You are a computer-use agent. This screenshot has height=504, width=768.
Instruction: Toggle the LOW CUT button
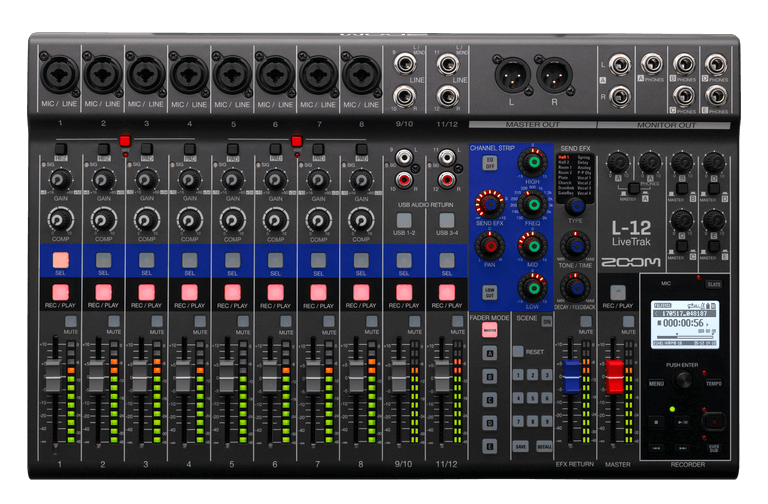click(x=490, y=292)
